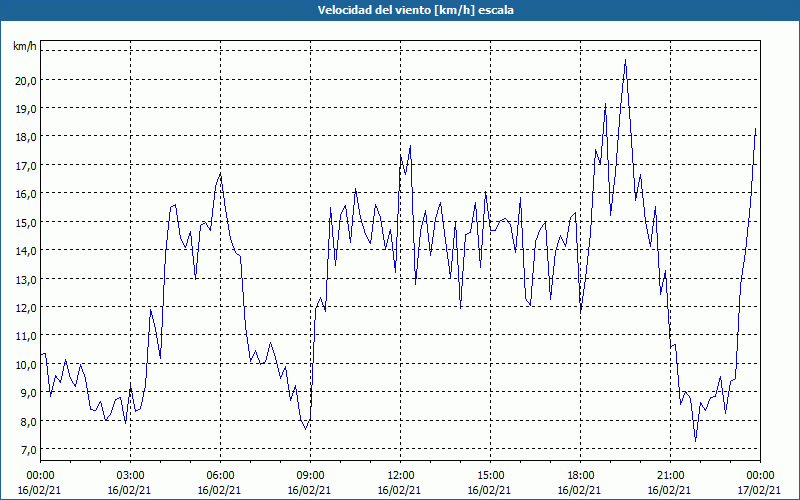Click the '09:00' time axis label
This screenshot has height=500, width=800.
tap(310, 476)
